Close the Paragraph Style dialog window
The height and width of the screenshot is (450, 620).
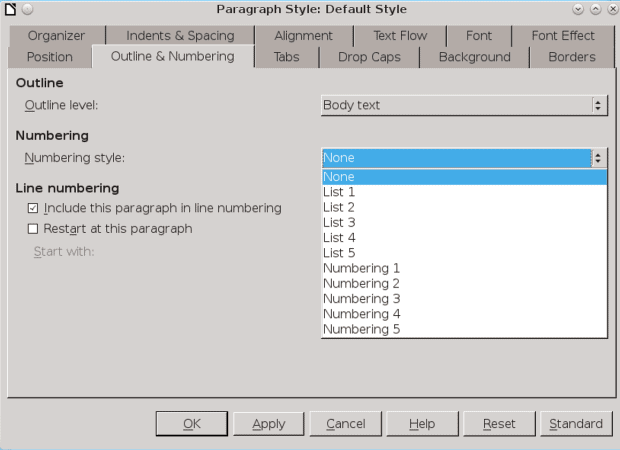pyautogui.click(x=613, y=9)
